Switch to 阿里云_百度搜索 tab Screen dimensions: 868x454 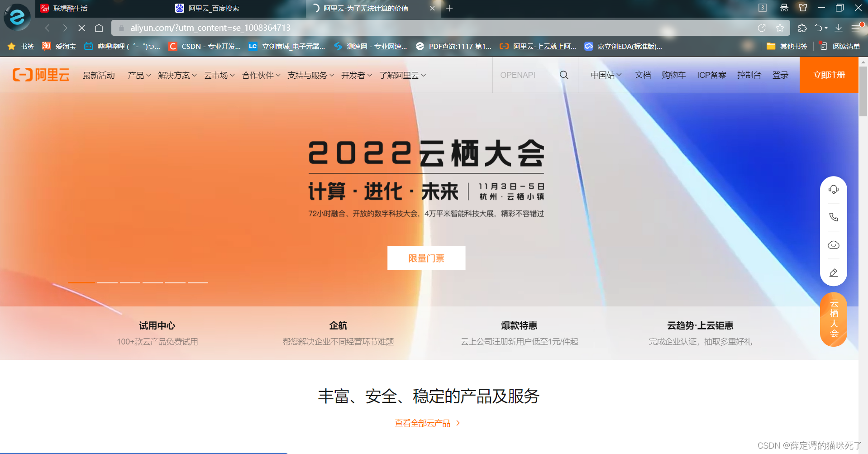tap(238, 8)
